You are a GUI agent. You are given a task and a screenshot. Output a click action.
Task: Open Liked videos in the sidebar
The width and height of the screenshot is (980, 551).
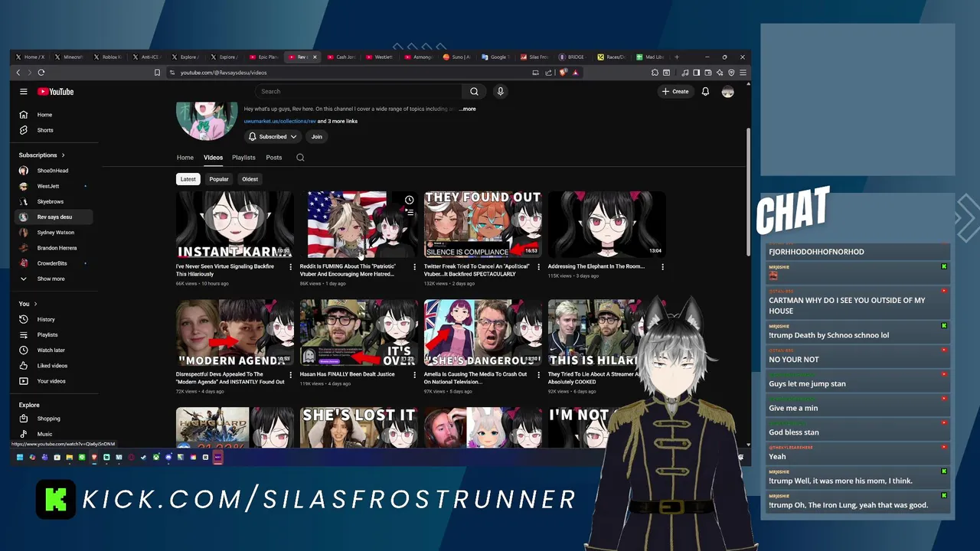point(55,366)
